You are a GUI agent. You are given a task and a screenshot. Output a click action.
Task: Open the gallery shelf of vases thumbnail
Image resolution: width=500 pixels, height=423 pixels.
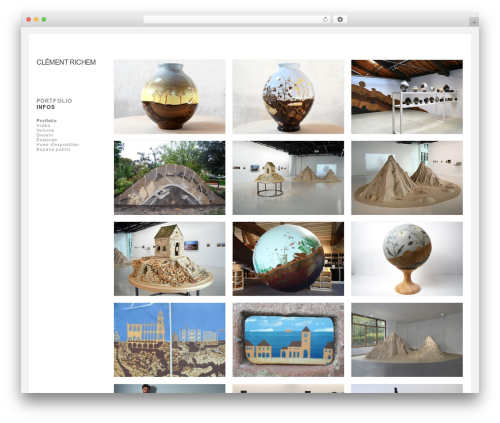407,97
